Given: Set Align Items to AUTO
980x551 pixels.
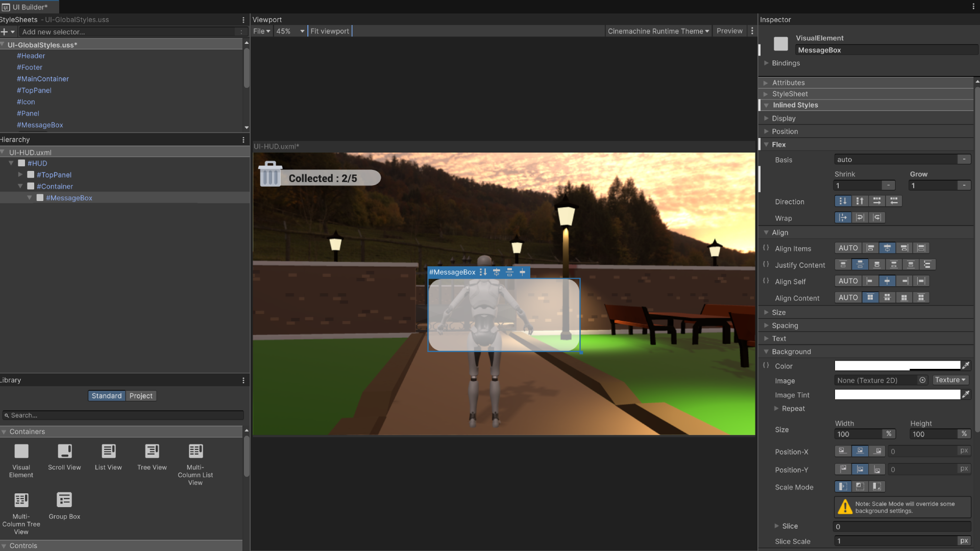Looking at the screenshot, I should [848, 248].
